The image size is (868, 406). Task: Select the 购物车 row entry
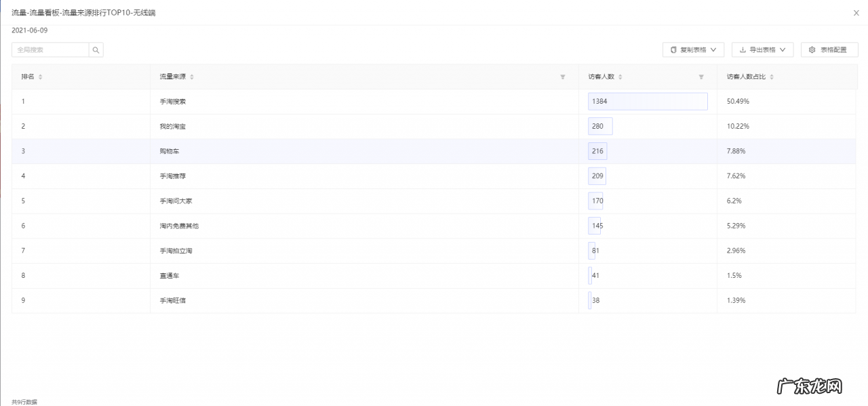169,151
